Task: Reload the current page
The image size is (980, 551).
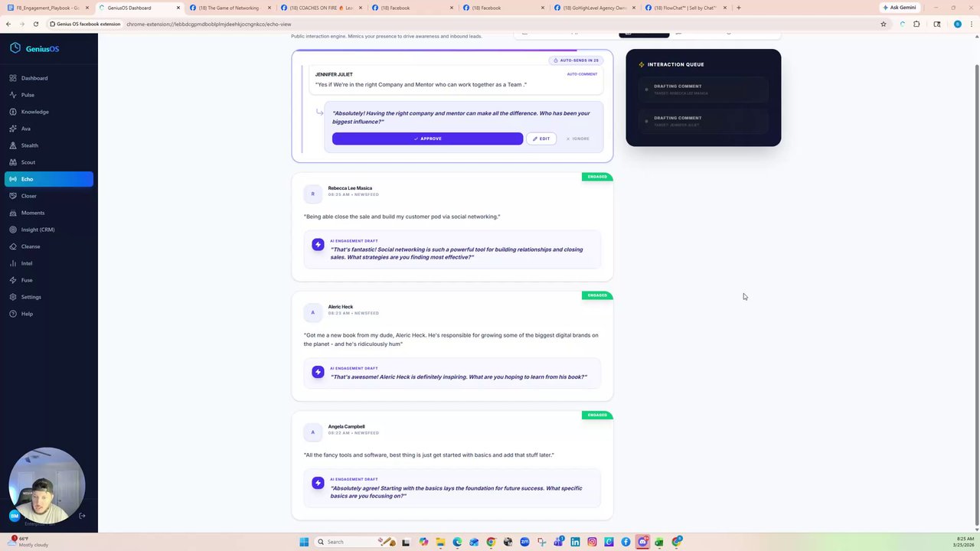Action: pyautogui.click(x=35, y=24)
